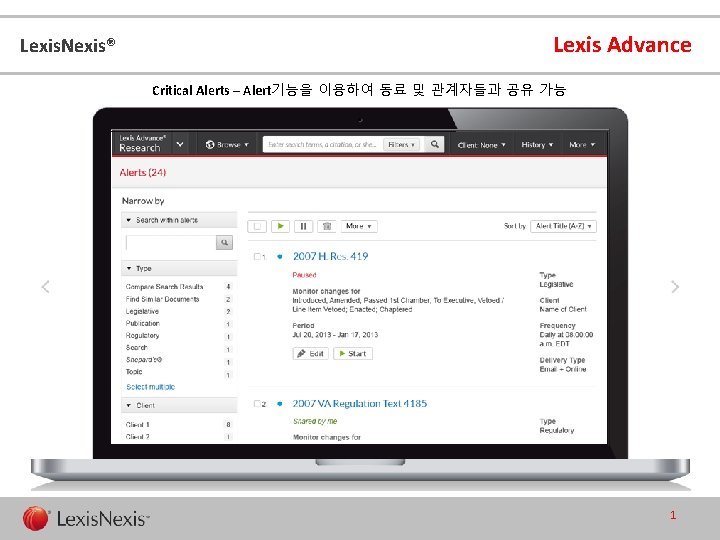This screenshot has height=540, width=720.
Task: Click the Lexis Advance Research logo
Action: coord(142,144)
